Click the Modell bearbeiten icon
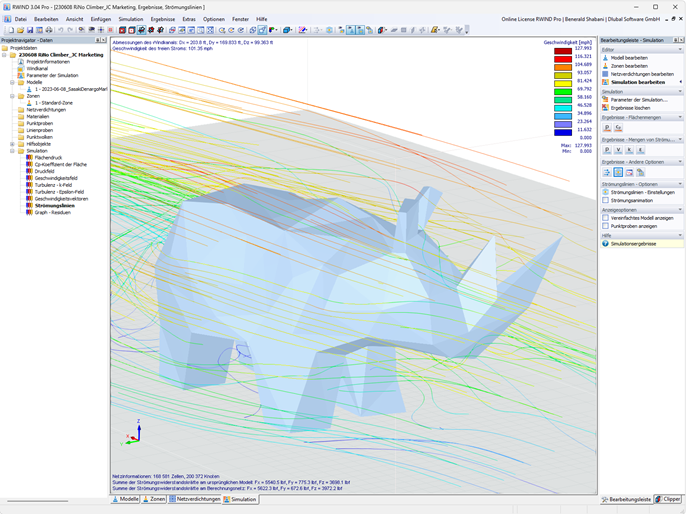 click(606, 58)
